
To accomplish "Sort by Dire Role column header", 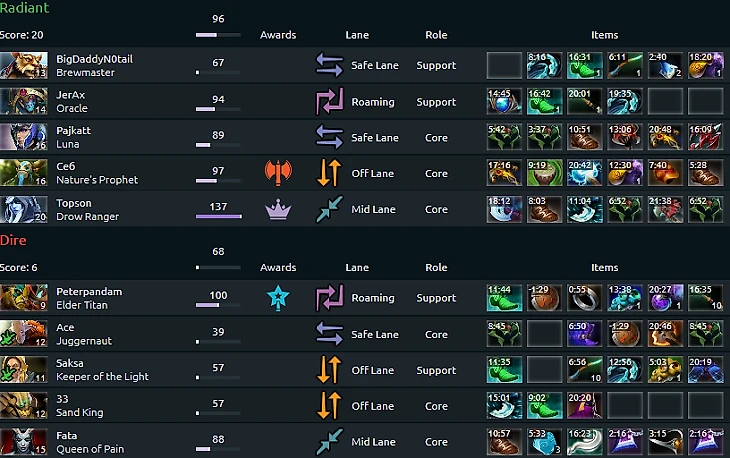I will (436, 268).
